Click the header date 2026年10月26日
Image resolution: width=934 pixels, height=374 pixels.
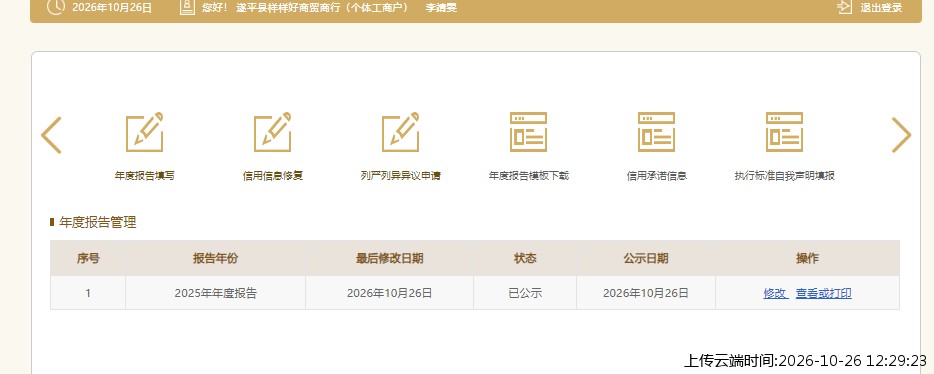tap(112, 8)
